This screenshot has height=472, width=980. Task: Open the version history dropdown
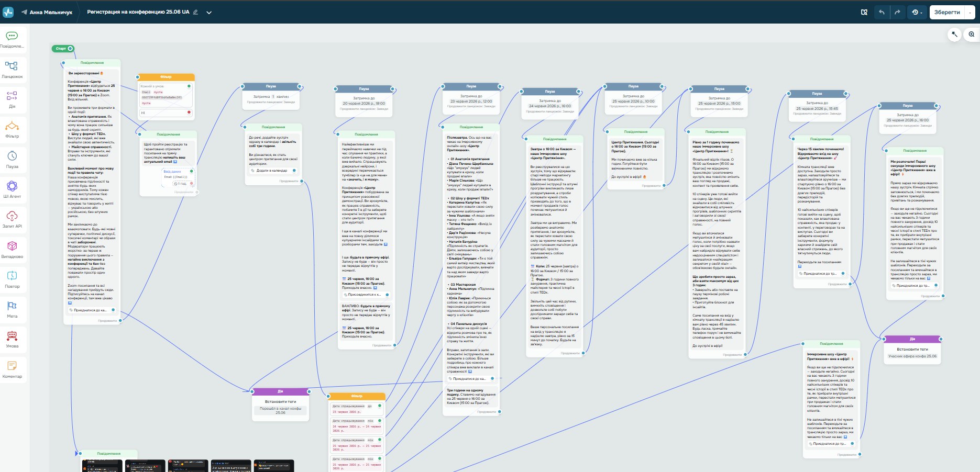tap(917, 12)
